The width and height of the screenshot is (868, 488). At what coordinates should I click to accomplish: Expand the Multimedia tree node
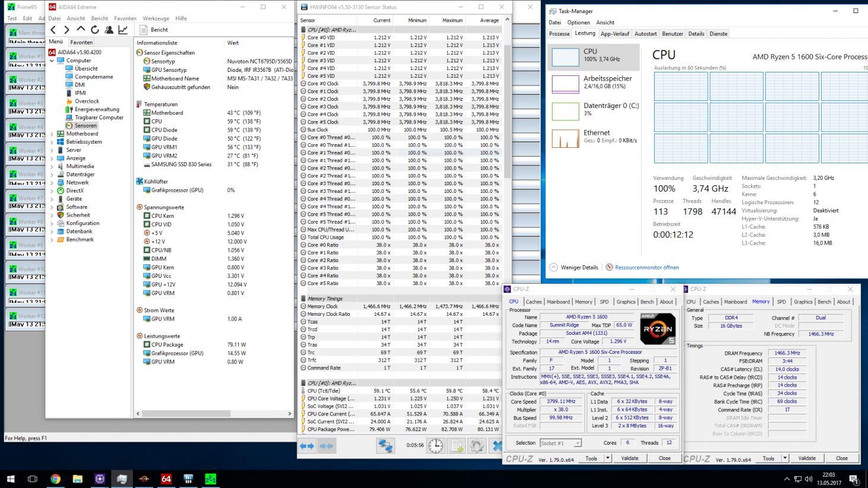pos(52,166)
